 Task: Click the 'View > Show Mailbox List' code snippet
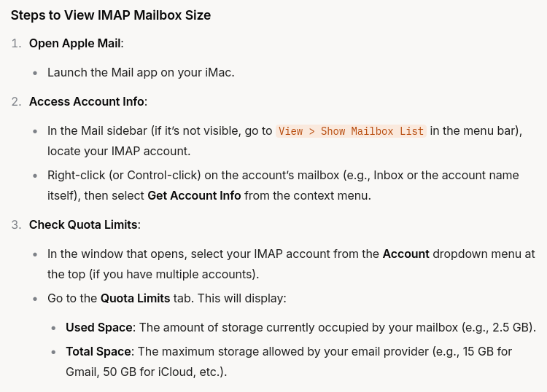(351, 131)
